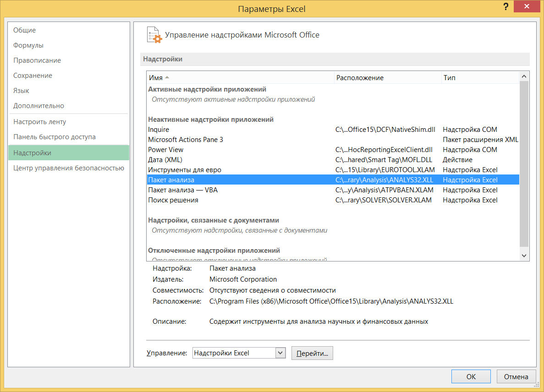This screenshot has height=392, width=544.
Task: Click Надстройки, связанные с документами header
Action: tap(214, 220)
